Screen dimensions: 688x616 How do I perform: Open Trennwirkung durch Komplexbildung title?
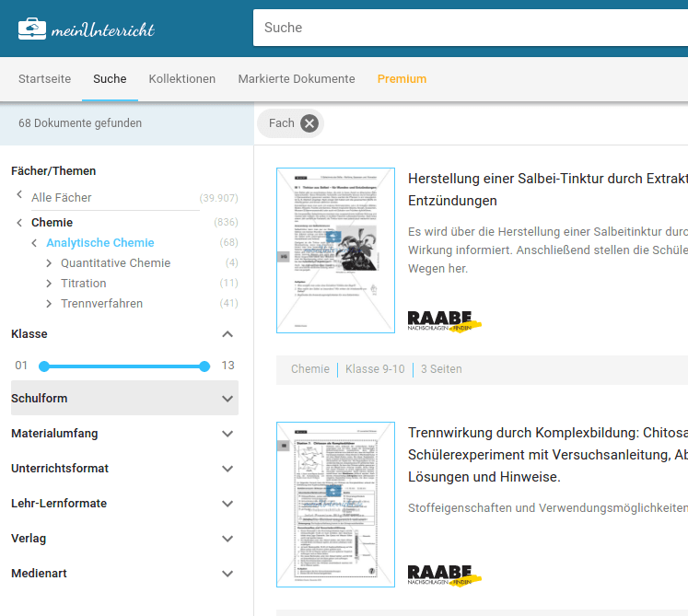548,455
